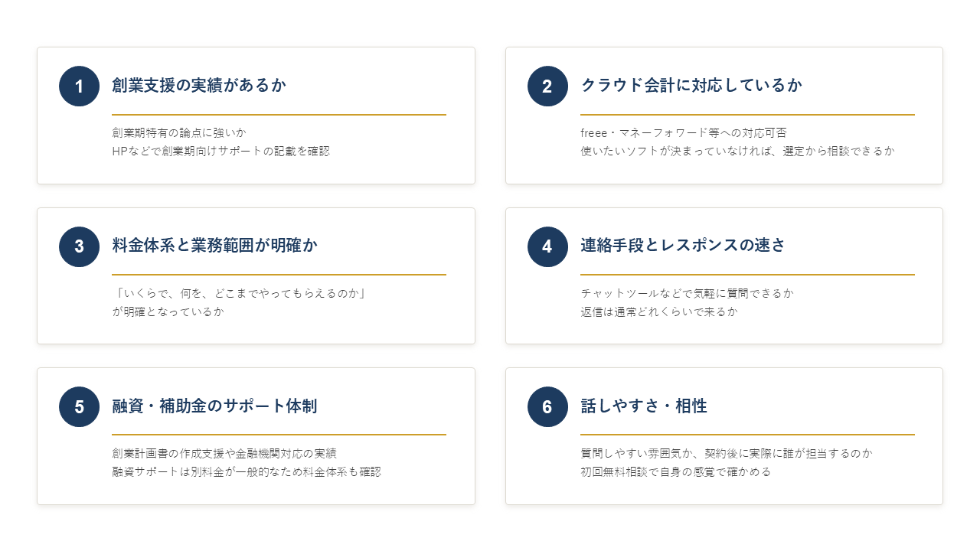
Task: Click the line 返信は通常どれくらいで来るか
Action: 659,311
